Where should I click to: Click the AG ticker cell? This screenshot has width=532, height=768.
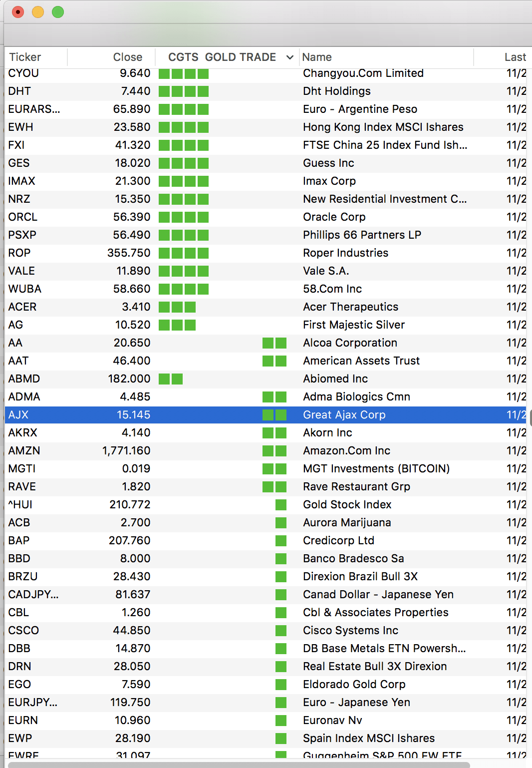click(15, 325)
